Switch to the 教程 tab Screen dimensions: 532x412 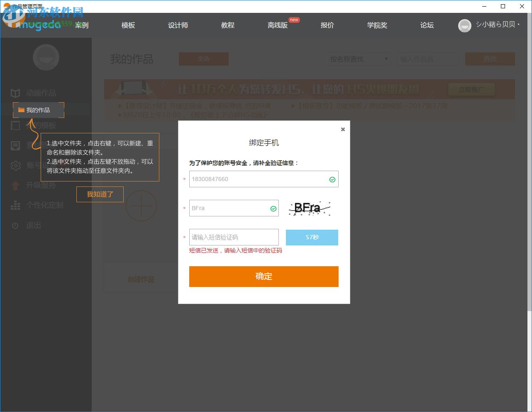(228, 25)
